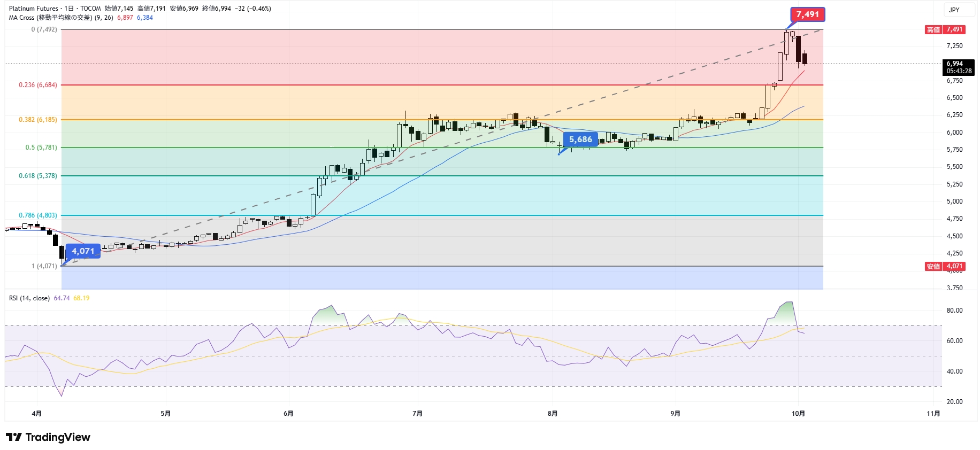Click the blue 4,071 price callout
The height and width of the screenshot is (450, 980).
coord(83,251)
